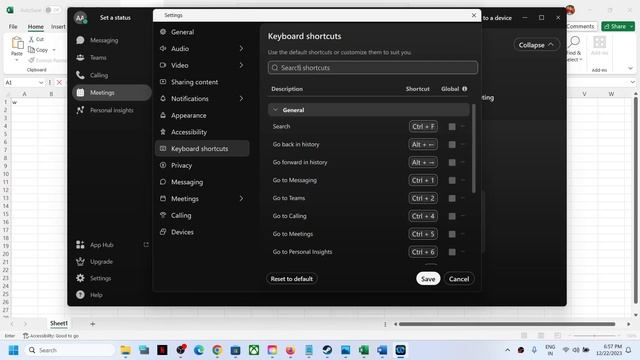Close the Settings dialog
Image resolution: width=640 pixels, height=360 pixels.
click(x=473, y=15)
